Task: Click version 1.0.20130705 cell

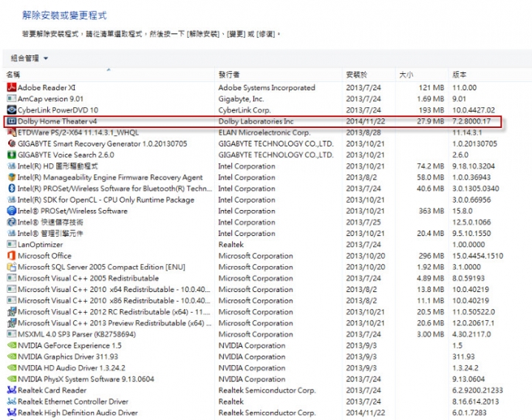Action: point(474,143)
